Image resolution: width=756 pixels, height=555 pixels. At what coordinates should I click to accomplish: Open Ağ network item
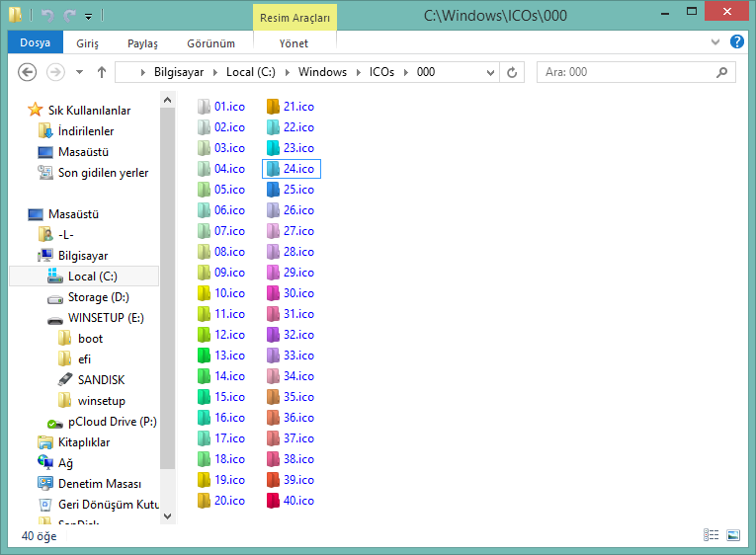pyautogui.click(x=65, y=463)
